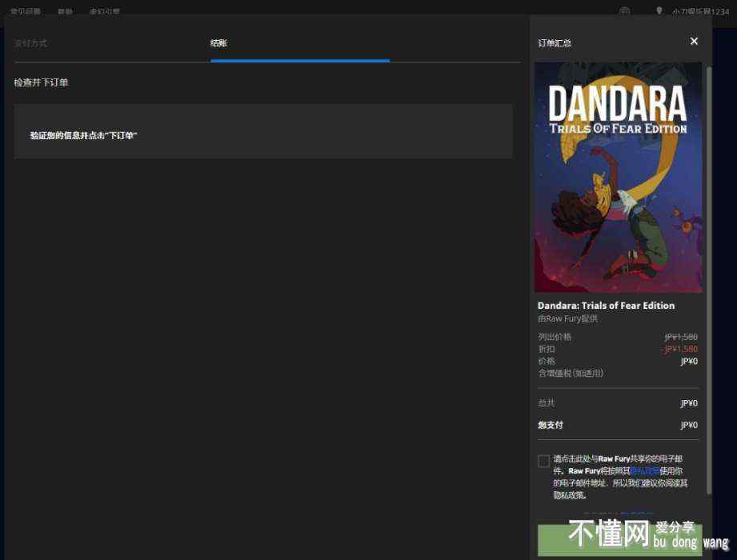Click the green place order button
The width and height of the screenshot is (737, 560).
point(620,540)
